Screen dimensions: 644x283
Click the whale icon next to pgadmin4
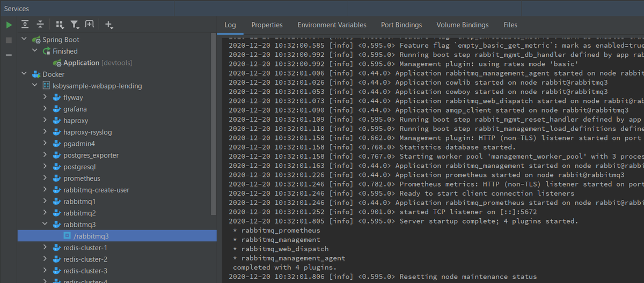click(x=57, y=144)
